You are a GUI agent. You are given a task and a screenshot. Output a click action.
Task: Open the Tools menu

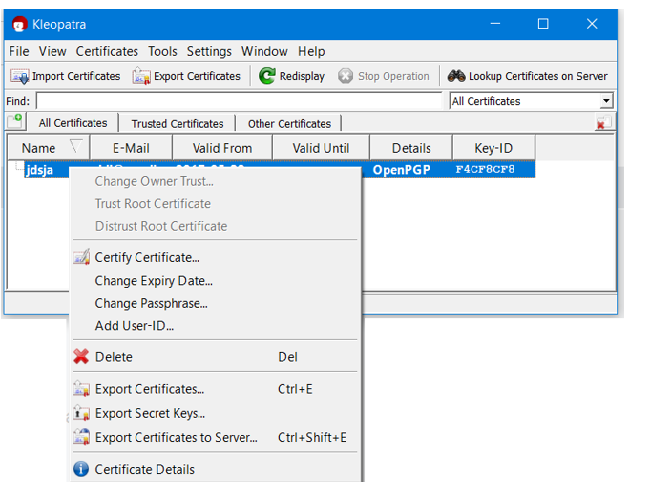(x=162, y=51)
